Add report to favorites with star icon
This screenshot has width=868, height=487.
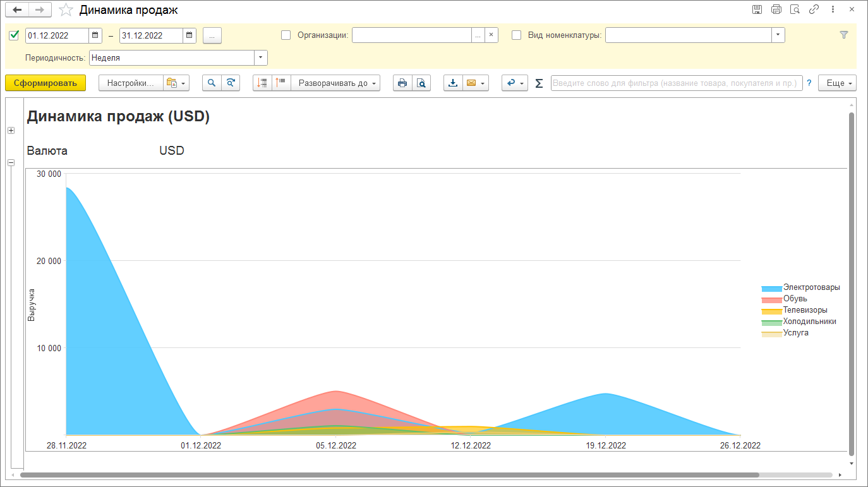64,10
